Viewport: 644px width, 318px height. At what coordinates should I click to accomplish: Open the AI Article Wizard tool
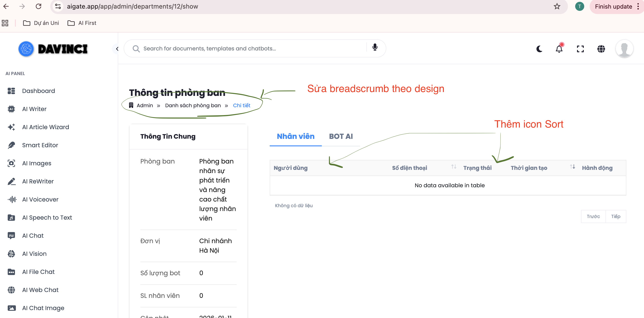point(46,127)
